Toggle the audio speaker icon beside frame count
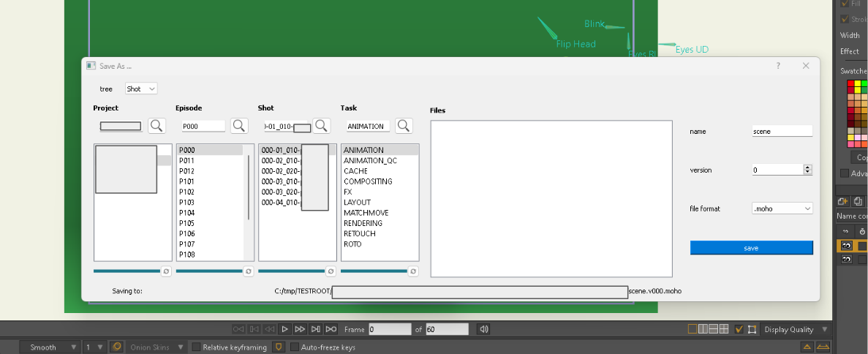 (x=483, y=329)
